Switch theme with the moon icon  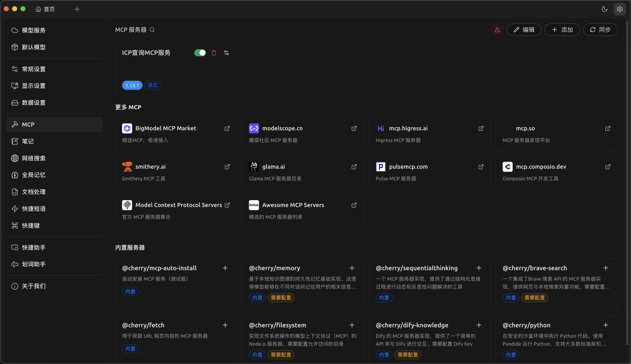604,9
